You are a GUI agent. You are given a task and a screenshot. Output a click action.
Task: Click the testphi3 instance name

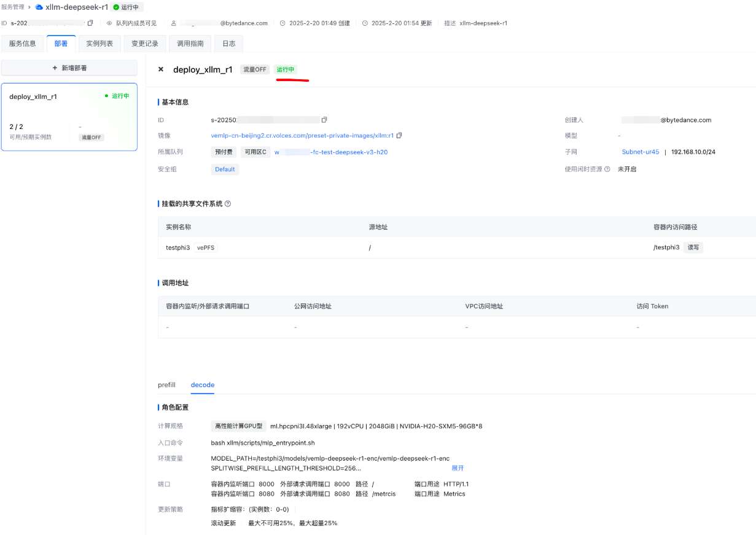coord(178,248)
